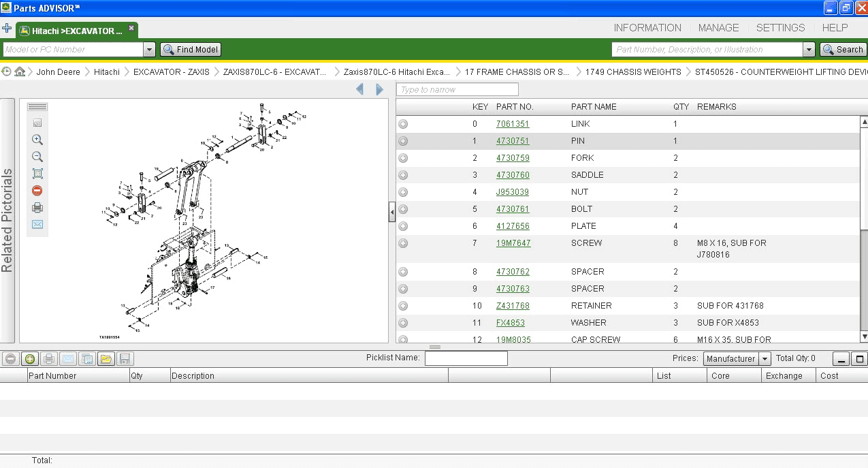The image size is (868, 468).
Task: Add BOLT 4730761 row plus icon
Action: pos(403,209)
